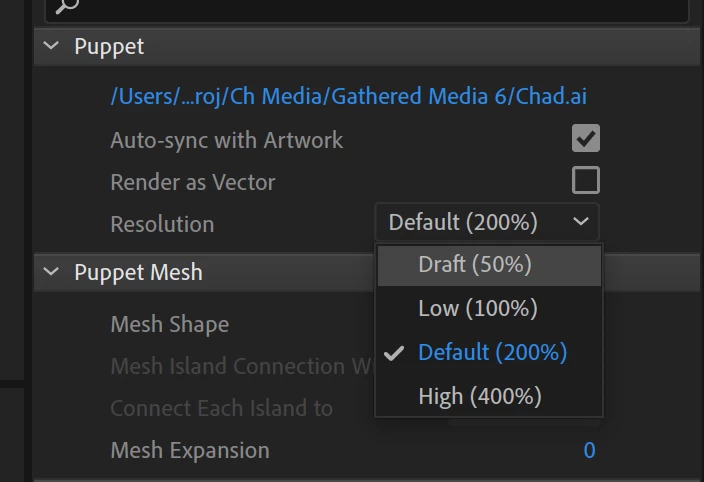Collapse the Puppet section chevron

tap(51, 45)
